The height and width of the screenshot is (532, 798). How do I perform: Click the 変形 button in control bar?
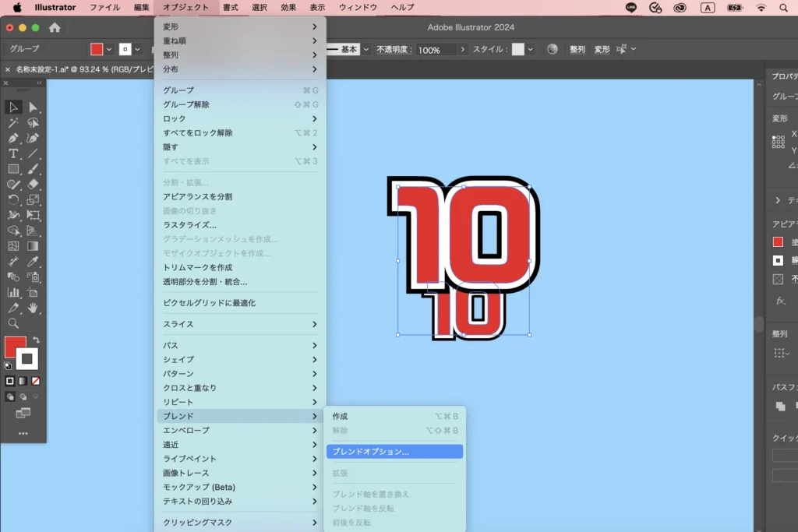pyautogui.click(x=602, y=49)
